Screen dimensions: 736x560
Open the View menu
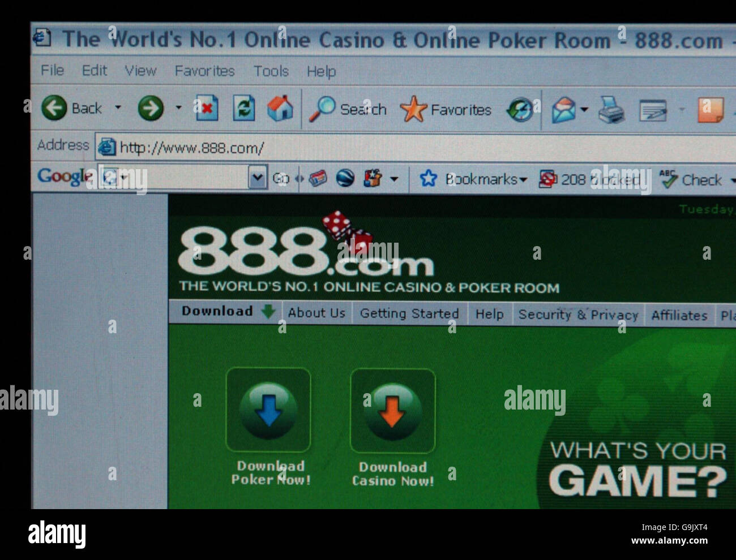pyautogui.click(x=140, y=71)
